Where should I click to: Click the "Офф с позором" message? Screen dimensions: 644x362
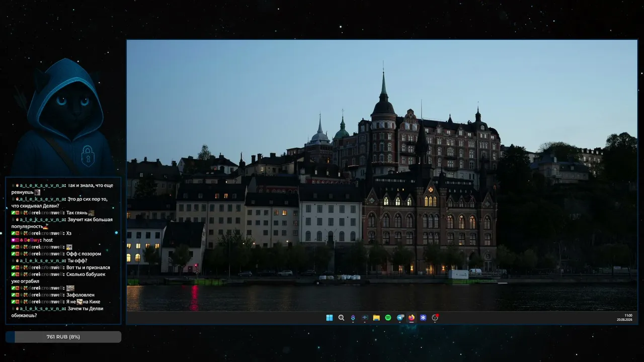pyautogui.click(x=84, y=254)
